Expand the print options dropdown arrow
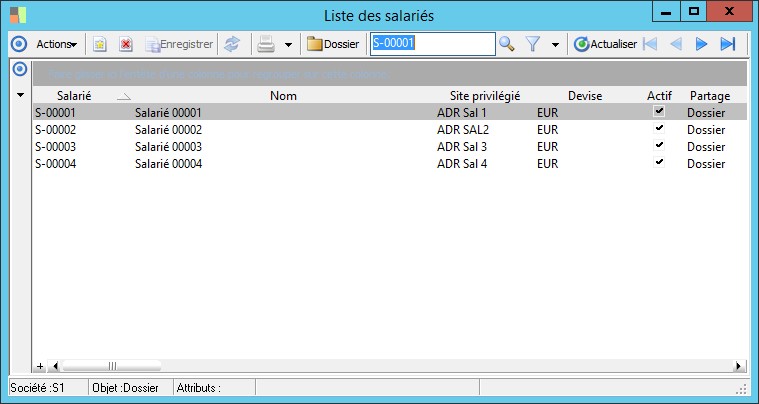Viewport: 759px width, 404px height. pyautogui.click(x=288, y=45)
